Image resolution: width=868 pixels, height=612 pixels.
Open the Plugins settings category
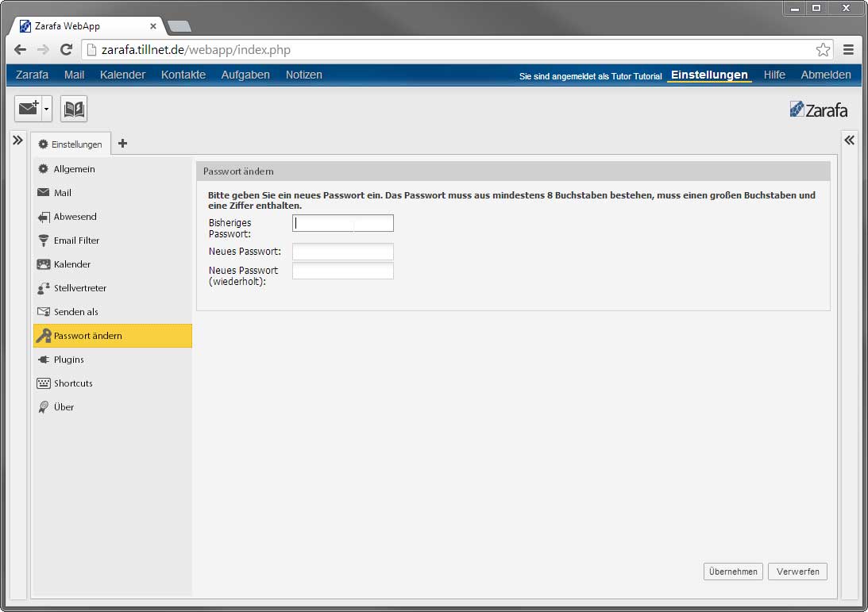click(68, 360)
